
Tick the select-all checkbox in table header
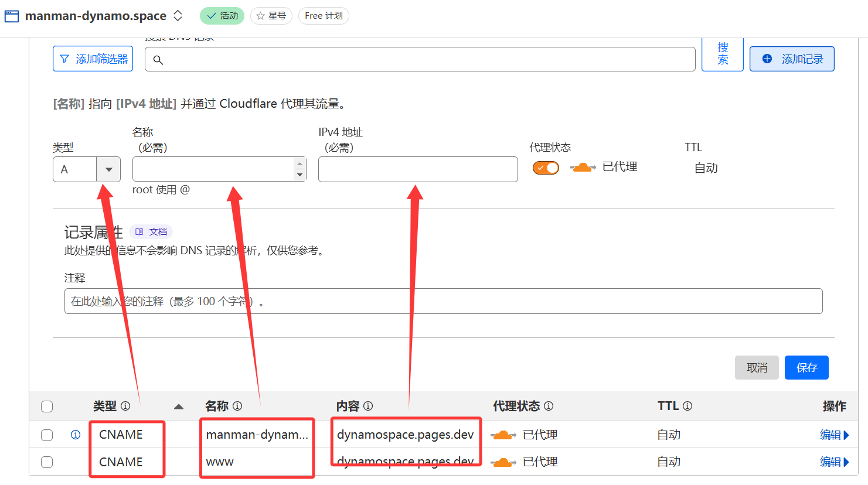click(47, 407)
